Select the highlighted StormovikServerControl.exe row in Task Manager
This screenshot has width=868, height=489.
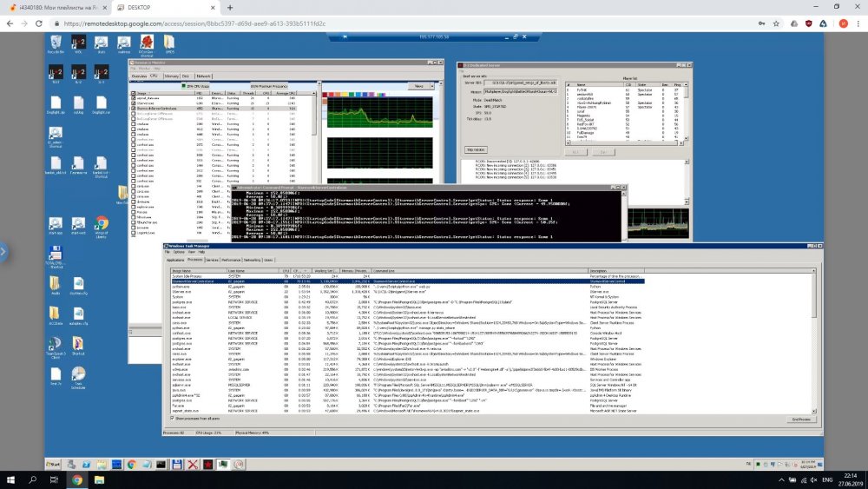[x=407, y=281]
